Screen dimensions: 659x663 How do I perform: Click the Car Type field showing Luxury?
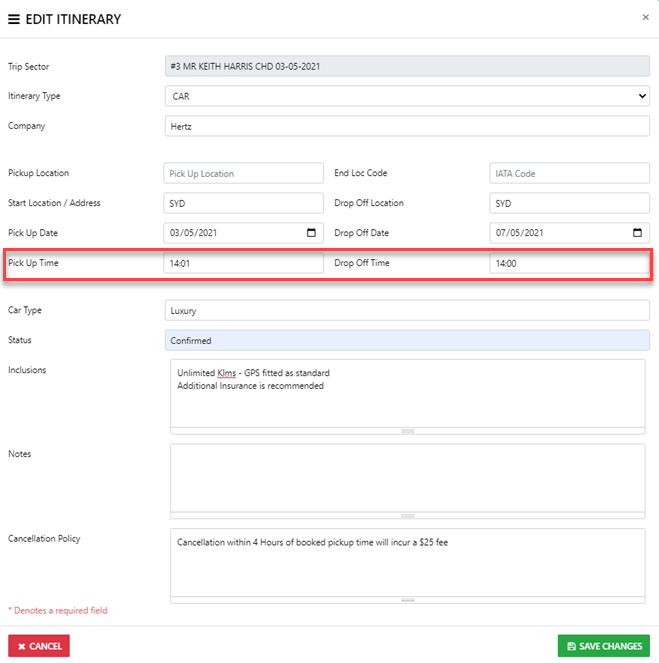[406, 311]
